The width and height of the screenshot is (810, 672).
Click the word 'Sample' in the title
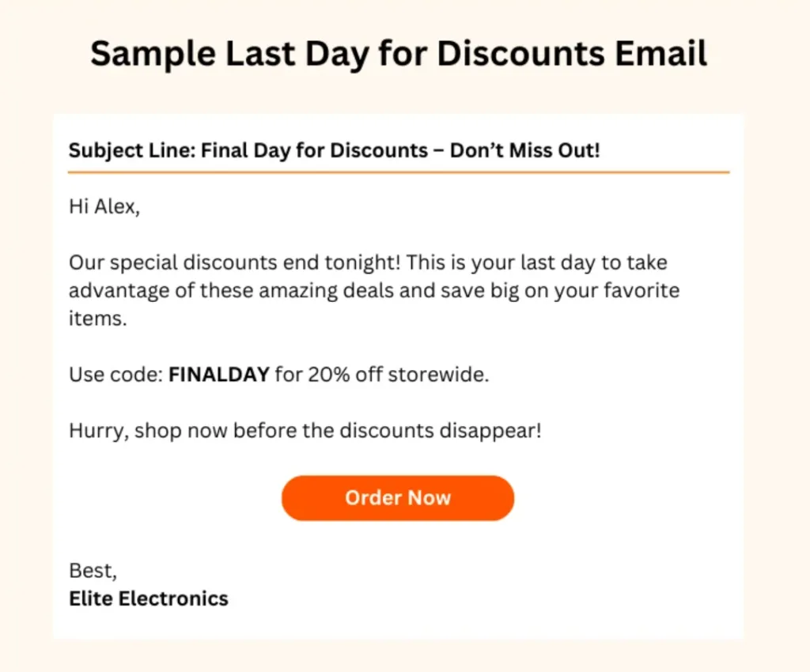(153, 55)
